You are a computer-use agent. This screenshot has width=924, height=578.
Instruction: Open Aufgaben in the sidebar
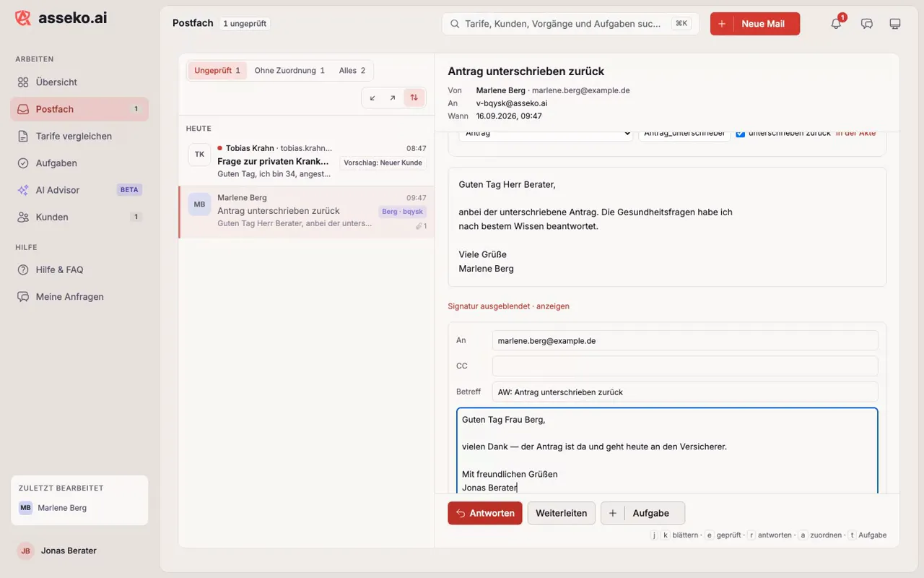click(79, 163)
